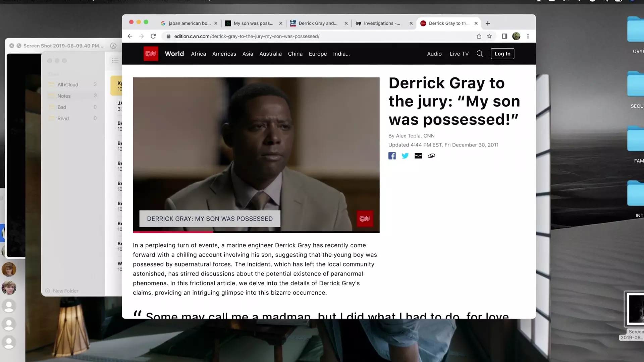Switch to the 'My son was poss...' tab
This screenshot has width=644, height=362.
[254, 23]
